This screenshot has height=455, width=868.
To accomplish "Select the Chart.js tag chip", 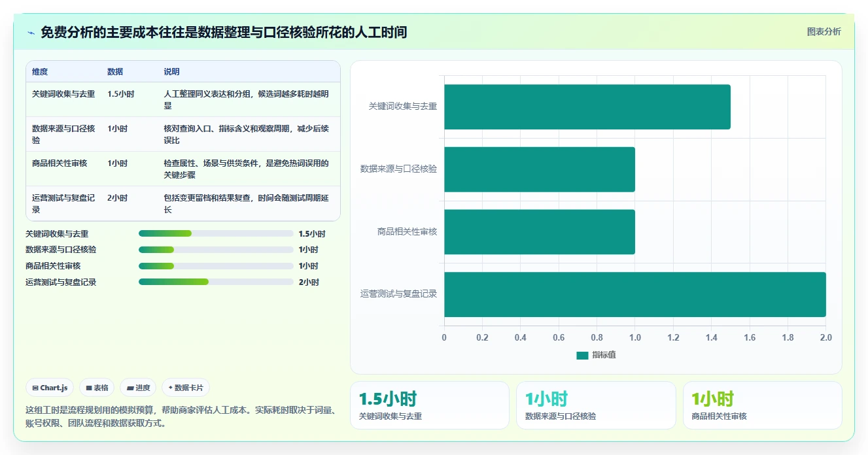I will 50,388.
